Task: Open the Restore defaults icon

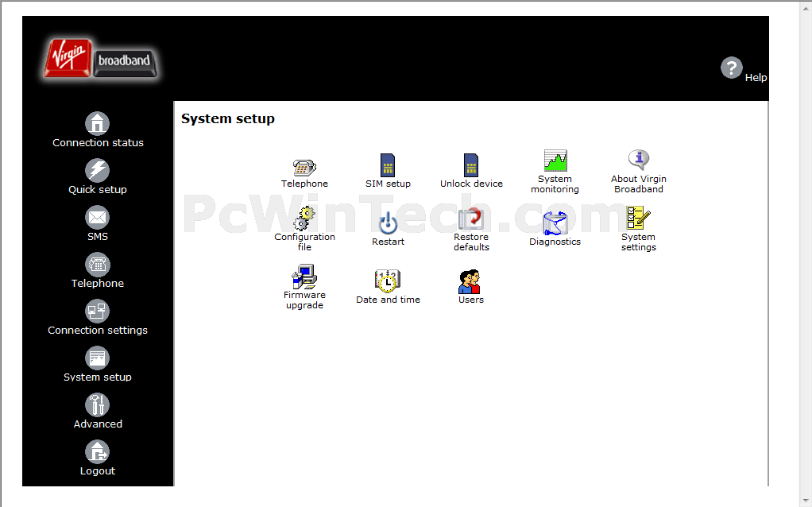Action: (471, 218)
